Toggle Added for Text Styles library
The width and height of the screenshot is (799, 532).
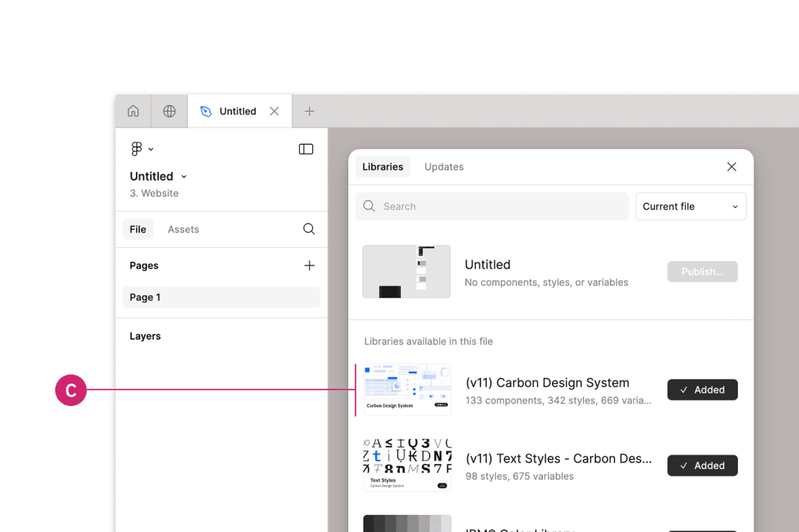click(x=703, y=465)
